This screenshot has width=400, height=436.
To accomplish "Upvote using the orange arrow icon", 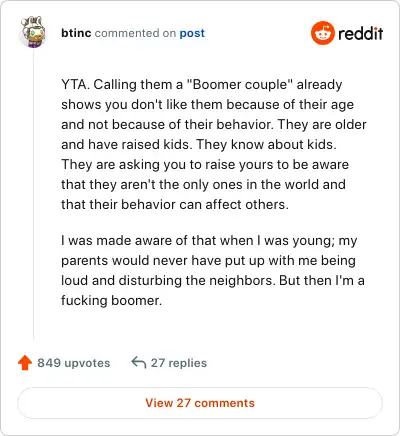I will [x=25, y=363].
